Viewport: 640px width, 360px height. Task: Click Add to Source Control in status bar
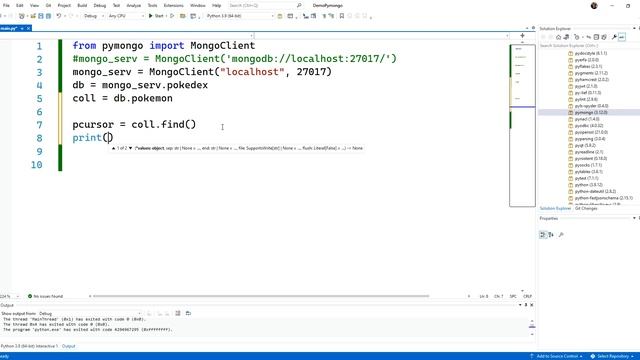point(556,356)
